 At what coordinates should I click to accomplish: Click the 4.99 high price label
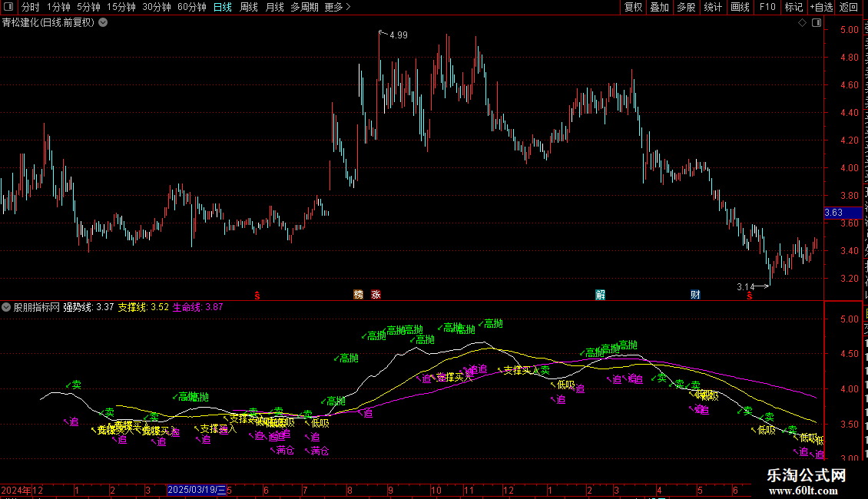[399, 35]
